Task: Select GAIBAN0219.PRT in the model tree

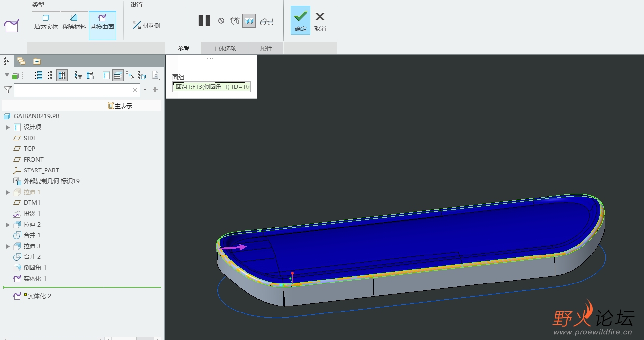Action: [x=38, y=116]
